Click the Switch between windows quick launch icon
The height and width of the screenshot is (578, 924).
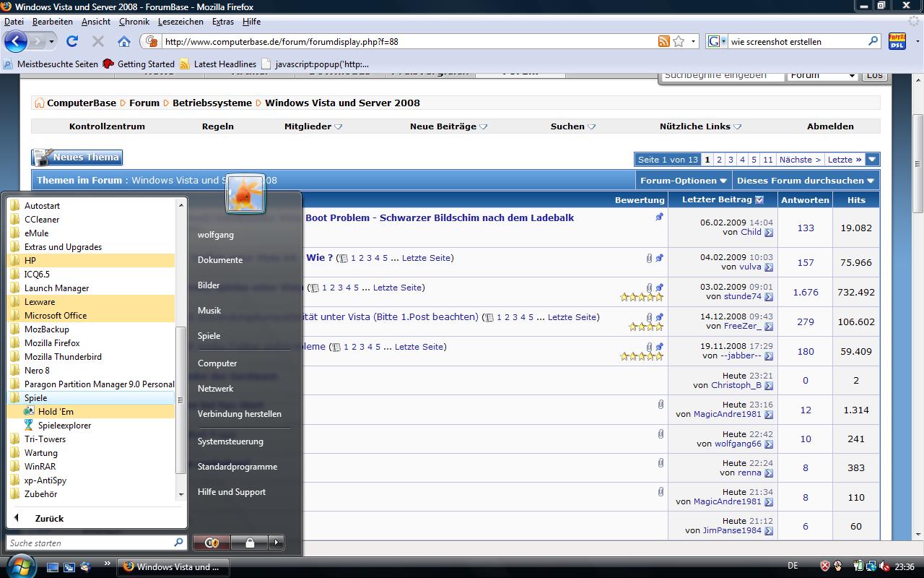pos(69,567)
